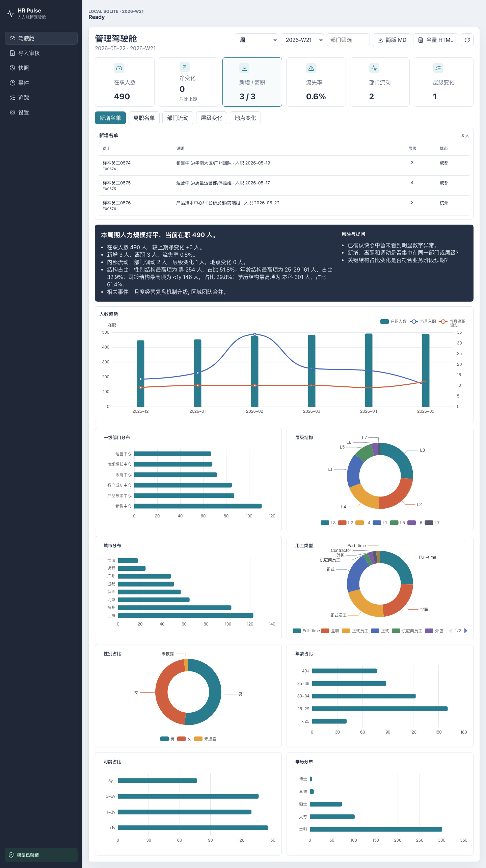486x868 pixels.
Task: Click the 模型已就绪 status indicator
Action: (41, 854)
